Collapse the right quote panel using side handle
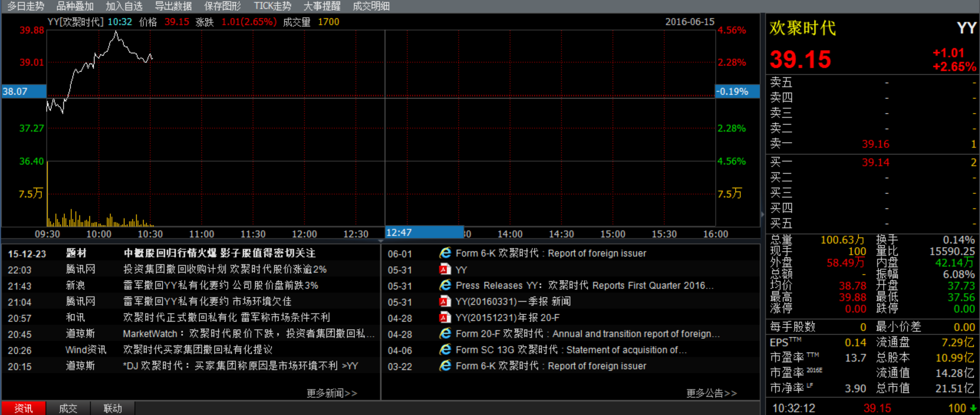Image resolution: width=980 pixels, height=415 pixels. [763, 214]
